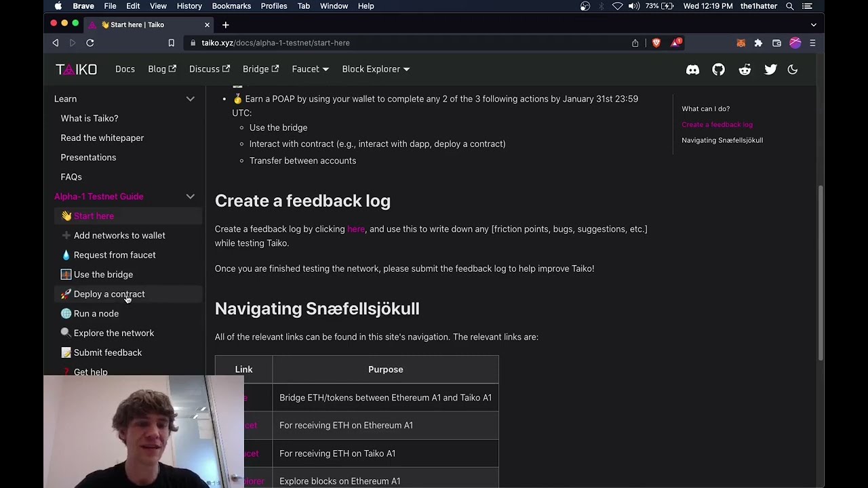Open Block Explorer dropdown
The width and height of the screenshot is (868, 488).
pos(376,69)
